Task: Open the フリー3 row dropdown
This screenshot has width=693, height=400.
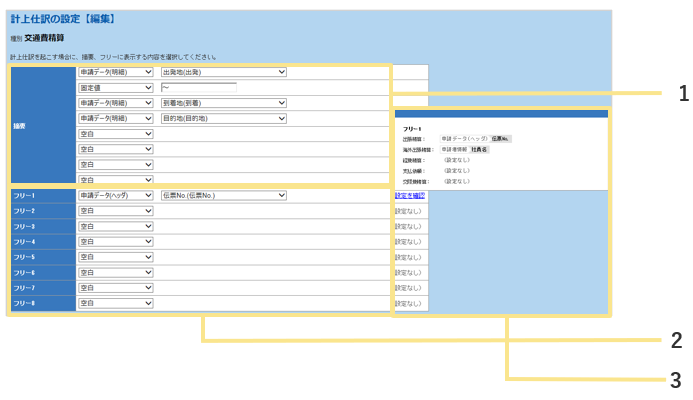Action: point(115,226)
